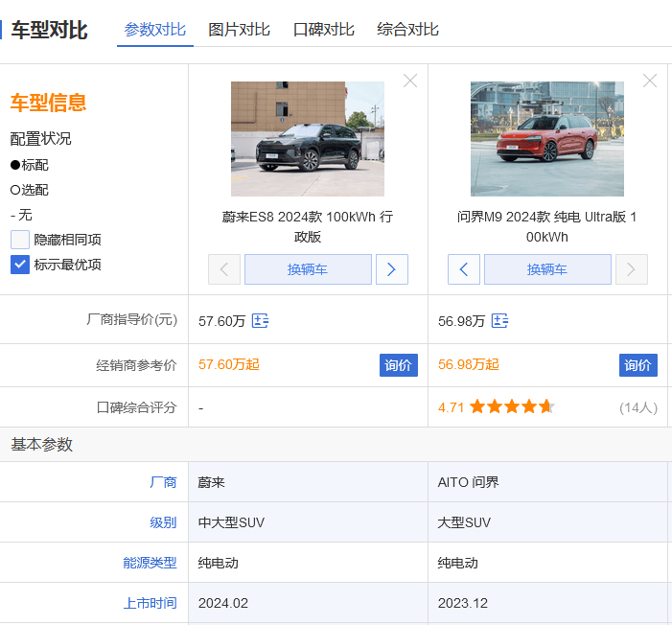Open the 问界M9 red car photo
Screen dimensions: 672x625
coord(546,139)
